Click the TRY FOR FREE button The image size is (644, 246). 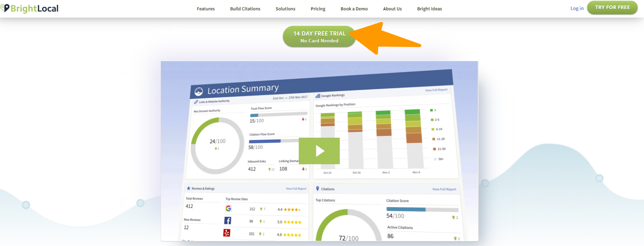(x=612, y=7)
